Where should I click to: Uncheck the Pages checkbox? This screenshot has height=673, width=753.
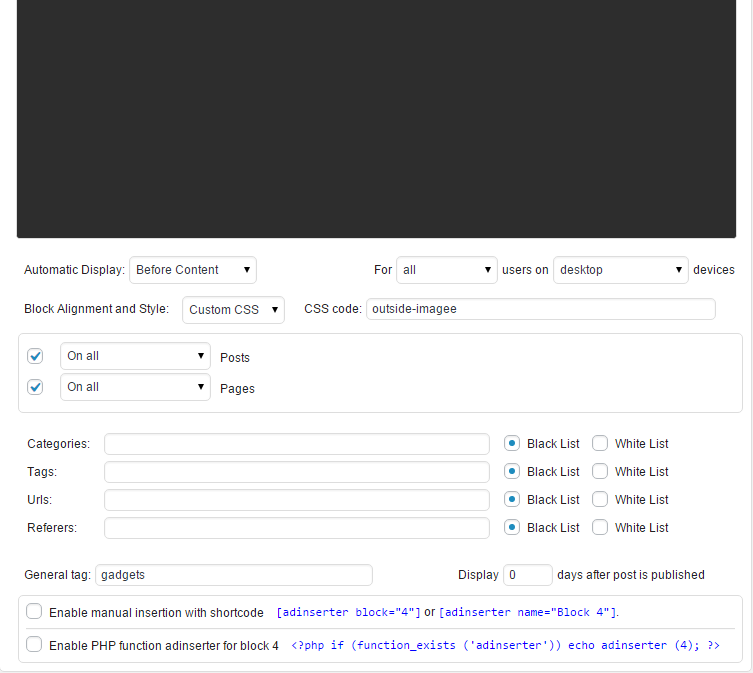tap(35, 387)
